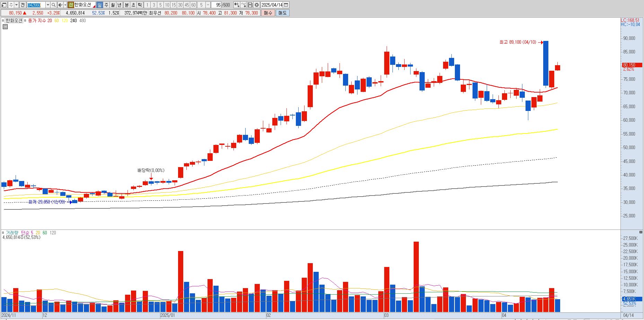This screenshot has height=320, width=644.
Task: Select the 60 interval preset button
Action: pyautogui.click(x=193, y=5)
